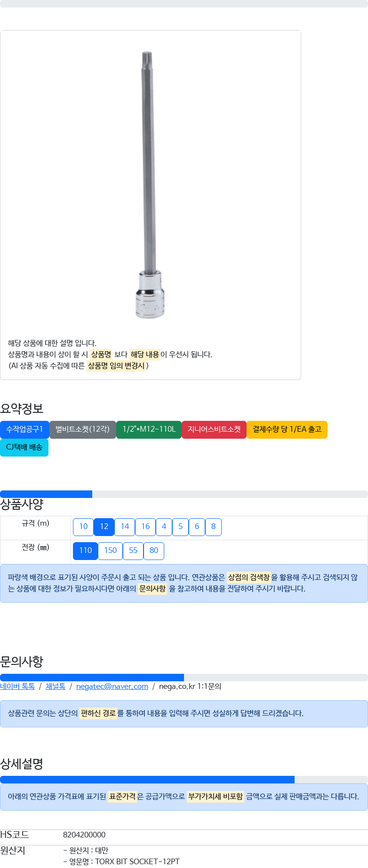Pick spec size 6
The height and width of the screenshot is (868, 368).
tap(197, 527)
